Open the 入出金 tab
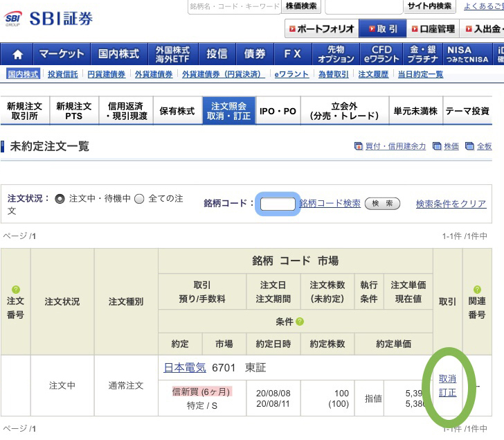Screen dimensions: 504x440 coord(482,29)
